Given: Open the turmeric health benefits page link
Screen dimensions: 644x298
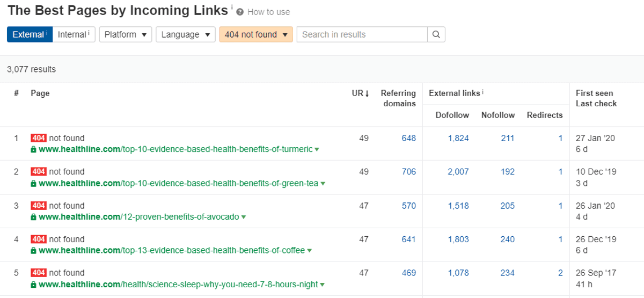Looking at the screenshot, I should pyautogui.click(x=175, y=149).
